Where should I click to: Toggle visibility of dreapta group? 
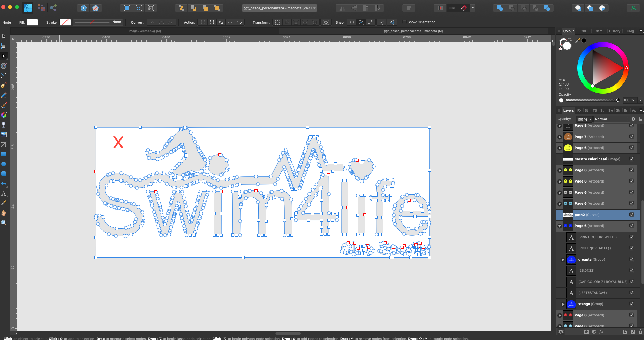point(632,259)
